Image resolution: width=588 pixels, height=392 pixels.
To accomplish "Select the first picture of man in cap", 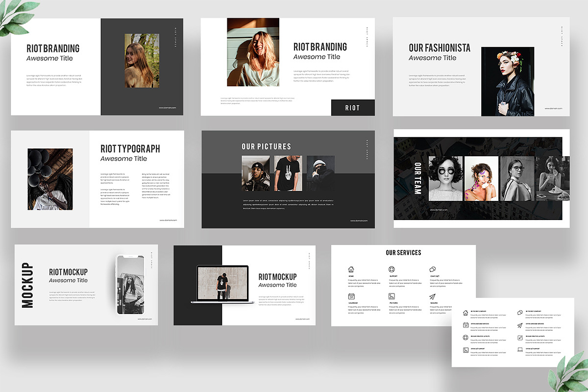I will 256,173.
